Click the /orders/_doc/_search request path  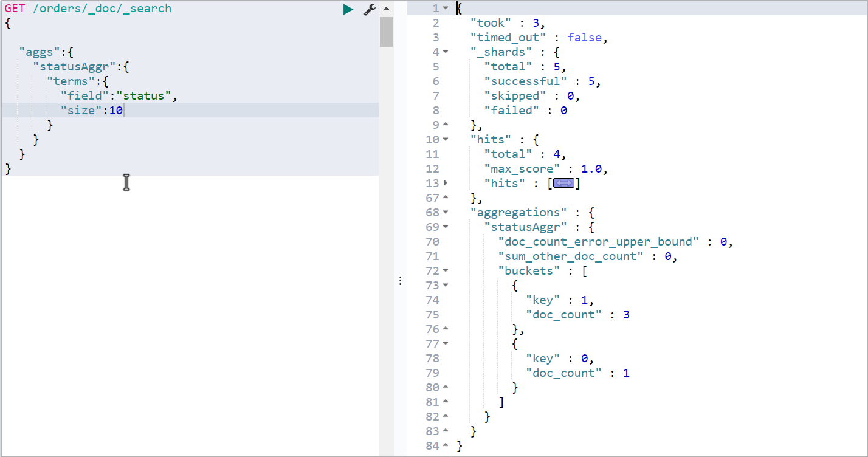coord(102,9)
